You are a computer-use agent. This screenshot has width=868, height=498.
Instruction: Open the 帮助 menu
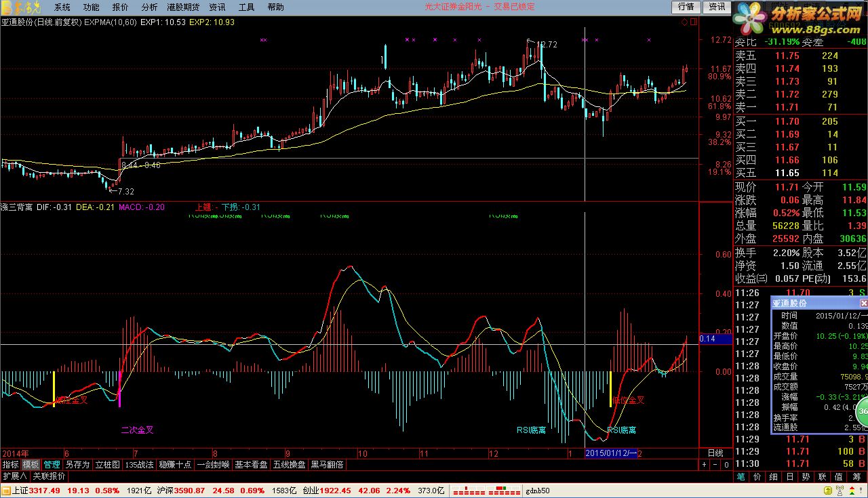click(275, 7)
